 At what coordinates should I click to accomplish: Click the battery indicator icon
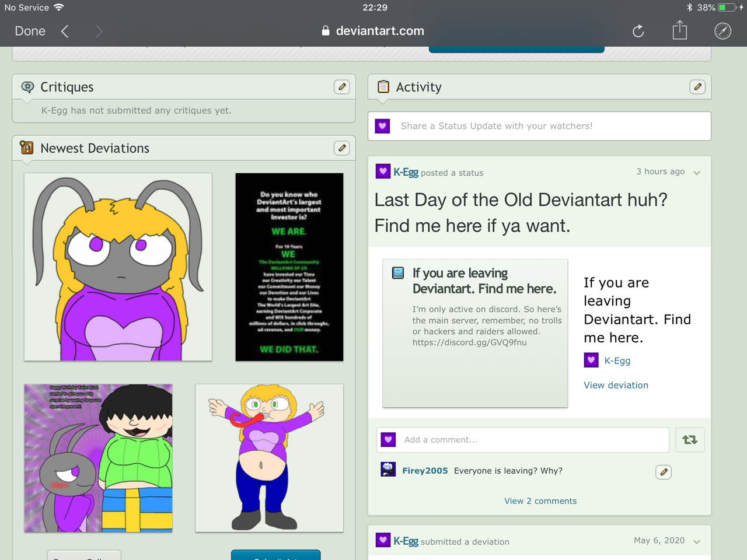click(727, 8)
